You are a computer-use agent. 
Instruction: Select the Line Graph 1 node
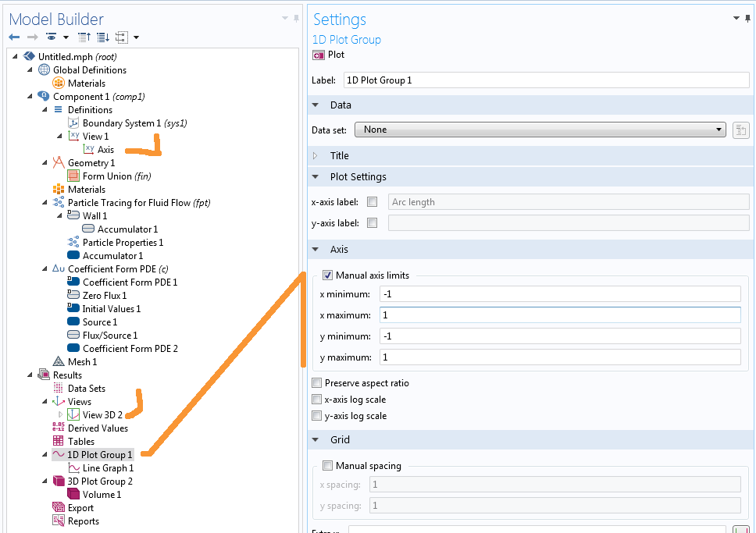click(107, 468)
